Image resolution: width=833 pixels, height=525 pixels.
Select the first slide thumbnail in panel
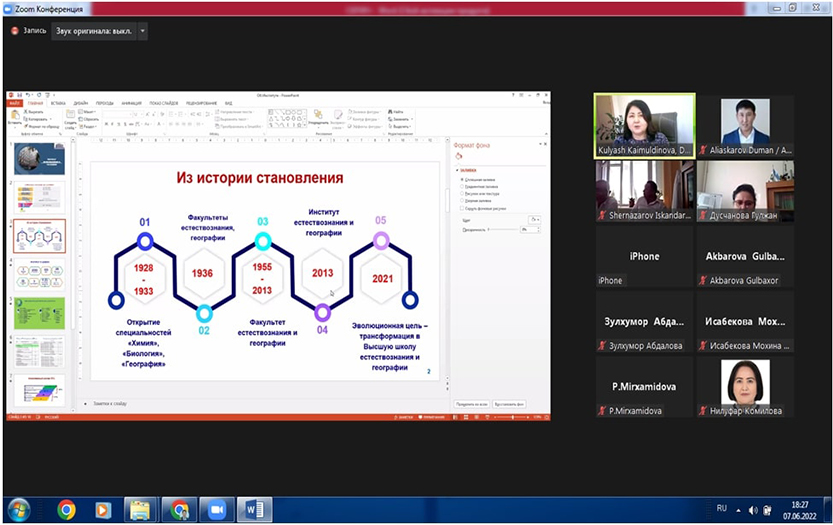point(39,160)
